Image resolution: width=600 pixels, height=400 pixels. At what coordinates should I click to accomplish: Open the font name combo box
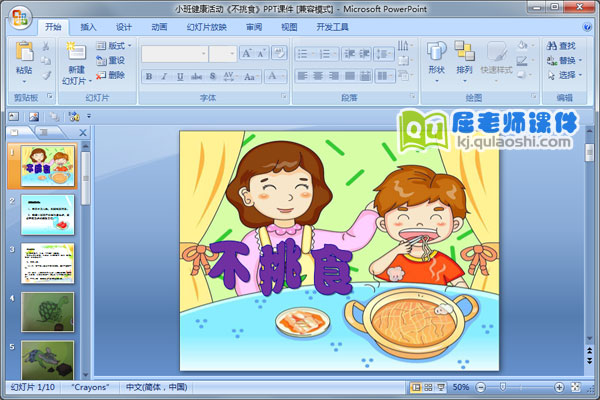pyautogui.click(x=174, y=54)
